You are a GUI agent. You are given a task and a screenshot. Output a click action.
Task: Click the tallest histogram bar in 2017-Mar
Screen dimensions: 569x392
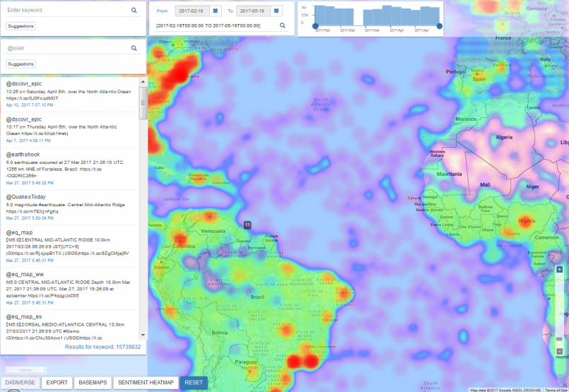tap(387, 16)
